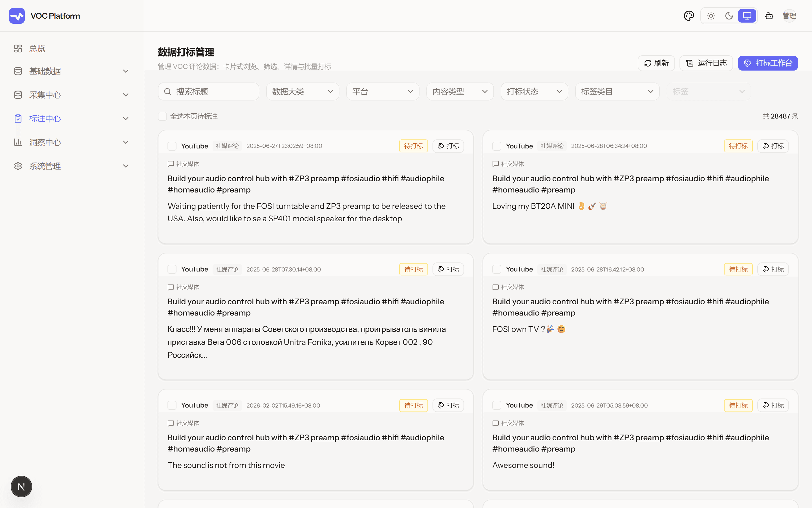Click the 系统管理 gear icon
The image size is (812, 508).
point(18,166)
